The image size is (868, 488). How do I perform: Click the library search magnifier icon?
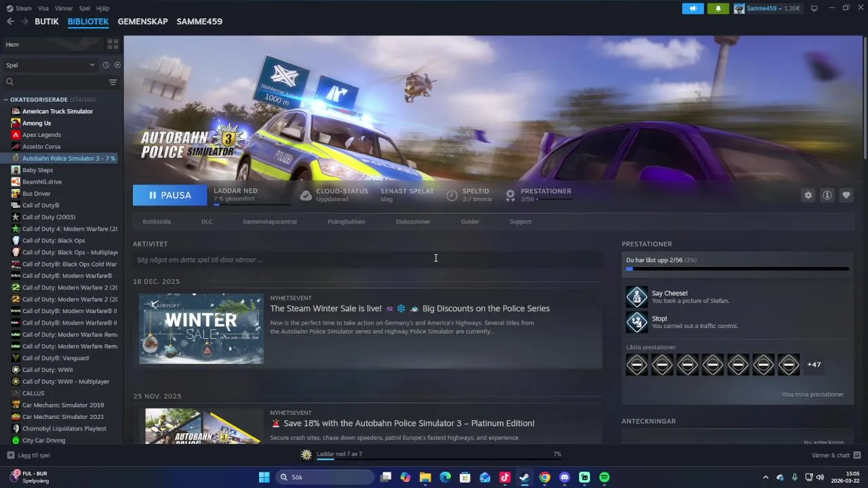9,82
